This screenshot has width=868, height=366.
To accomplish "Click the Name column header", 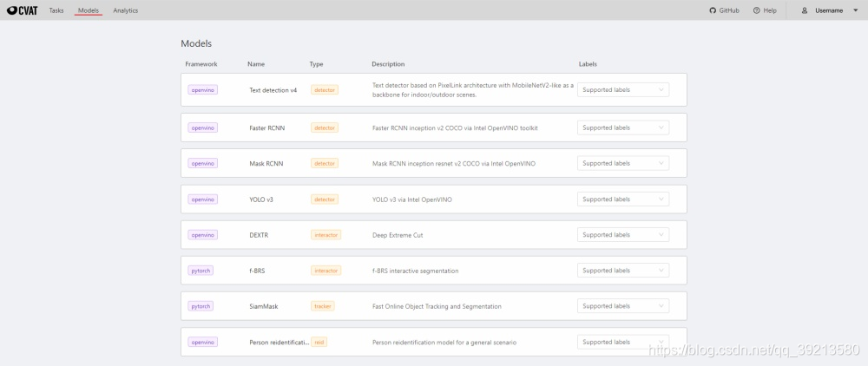I will point(256,64).
